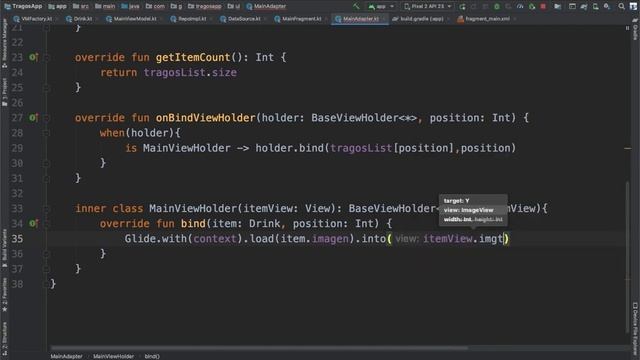Collapse the when(holder) block fold marker
The image size is (640, 360).
coord(46,133)
